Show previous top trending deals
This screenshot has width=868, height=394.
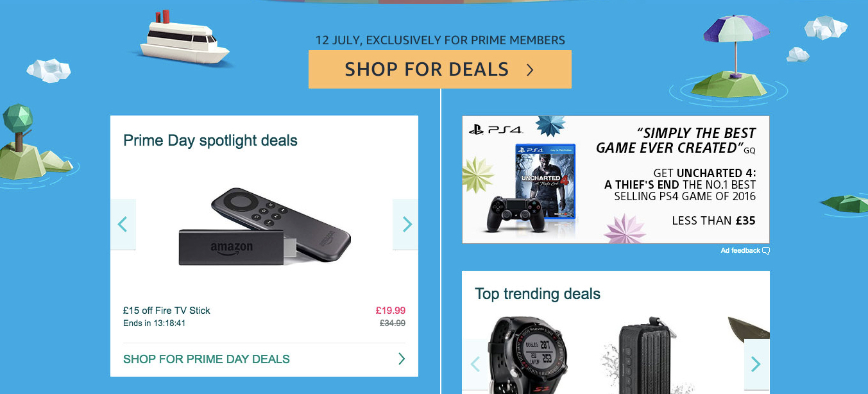click(x=475, y=364)
